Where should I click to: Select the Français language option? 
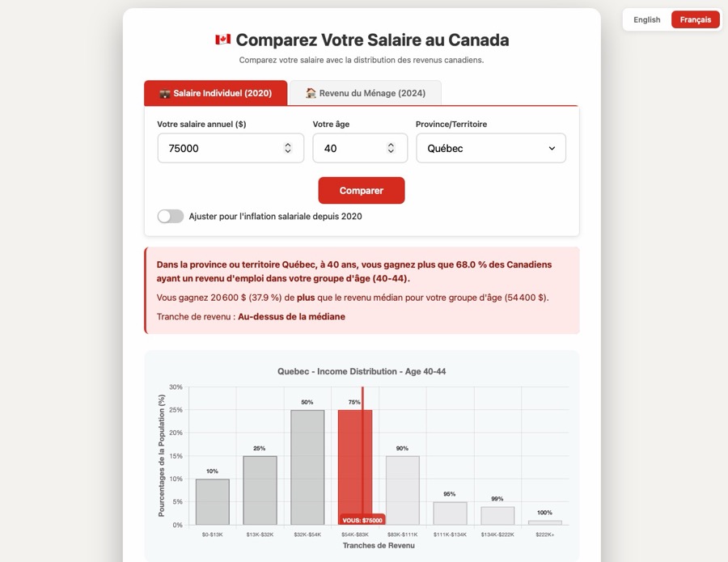click(x=695, y=19)
